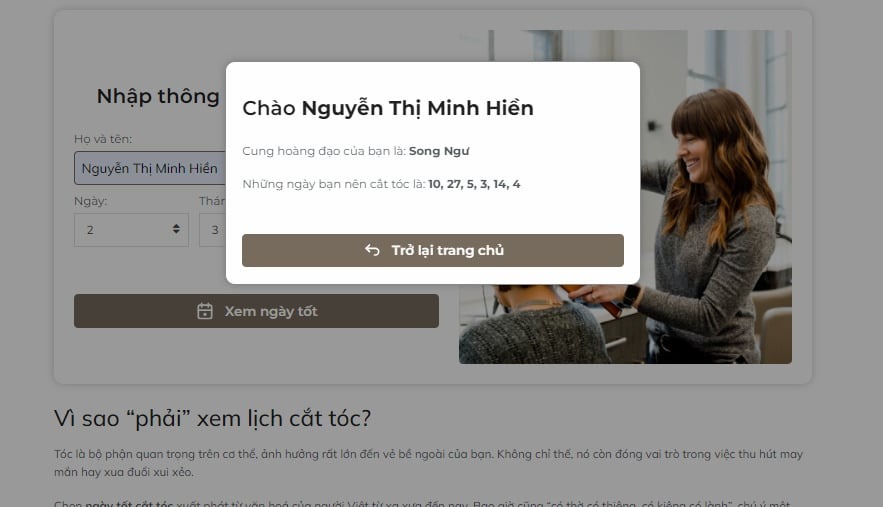Open the Ngày dropdown showing 2
The height and width of the screenshot is (507, 883).
[x=131, y=229]
